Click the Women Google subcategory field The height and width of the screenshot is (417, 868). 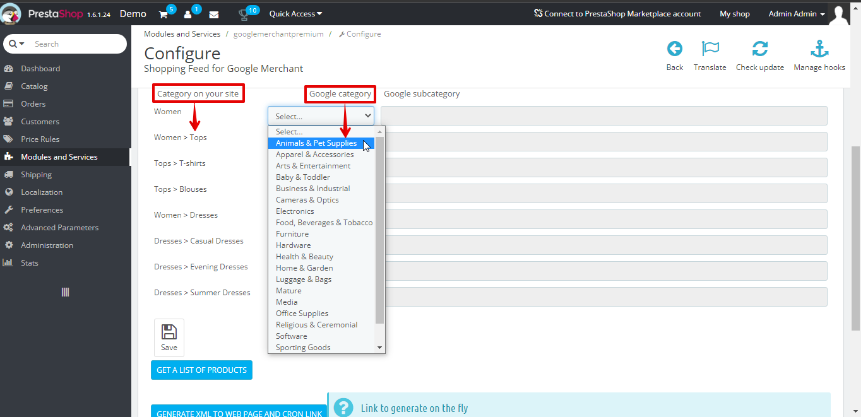click(604, 116)
